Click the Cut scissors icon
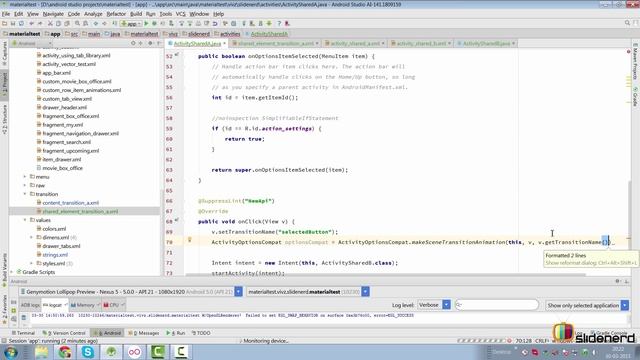 point(50,24)
